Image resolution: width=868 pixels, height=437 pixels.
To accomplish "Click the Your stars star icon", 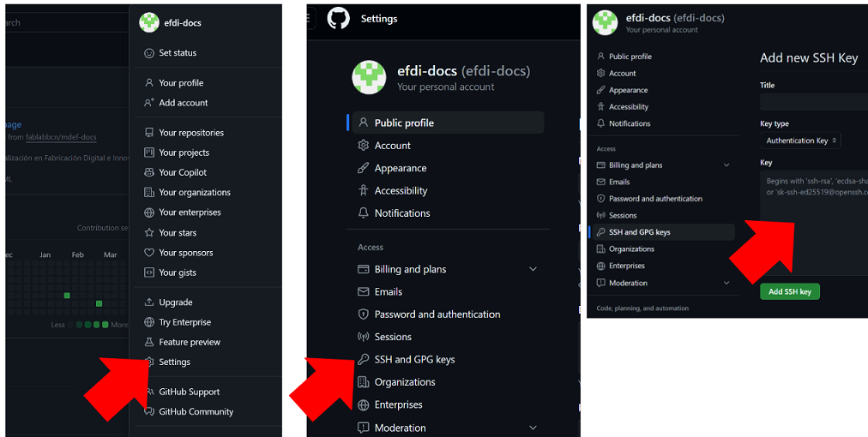I will [x=149, y=233].
